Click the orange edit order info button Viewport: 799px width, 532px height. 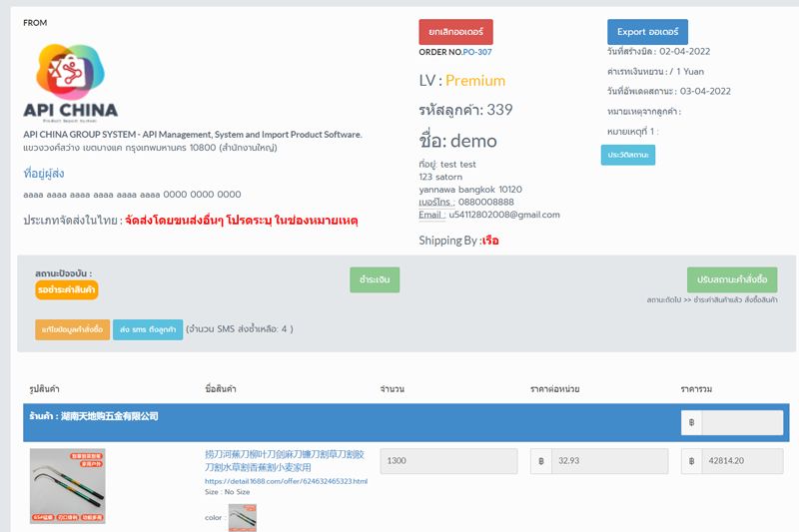click(x=72, y=329)
